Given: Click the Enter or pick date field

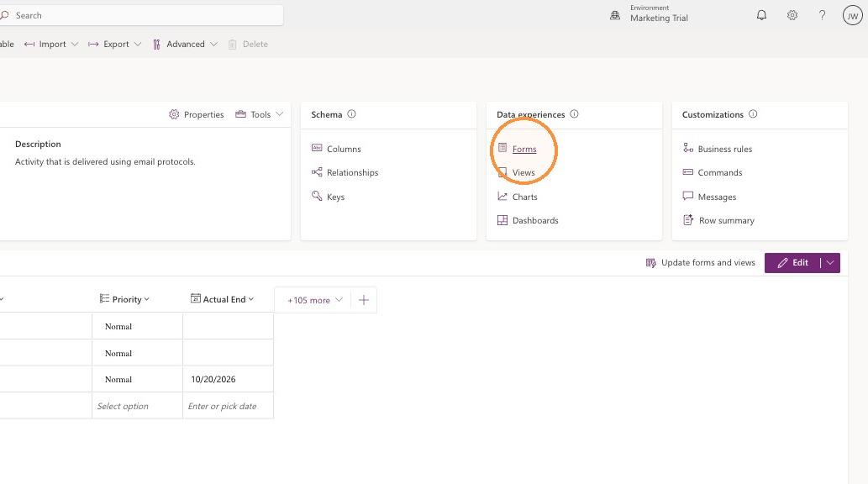Looking at the screenshot, I should tap(228, 406).
